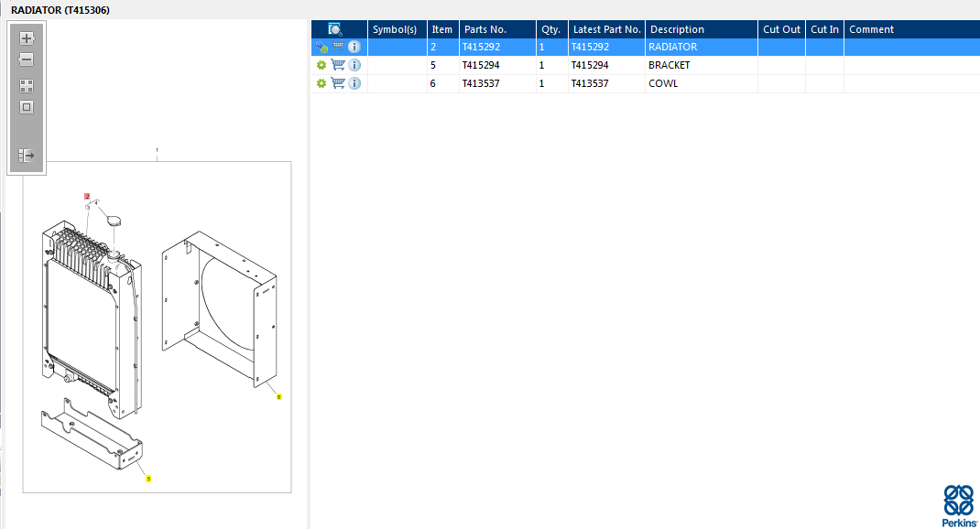The height and width of the screenshot is (529, 980).
Task: Sort by the Parts No. column header
Action: click(485, 29)
